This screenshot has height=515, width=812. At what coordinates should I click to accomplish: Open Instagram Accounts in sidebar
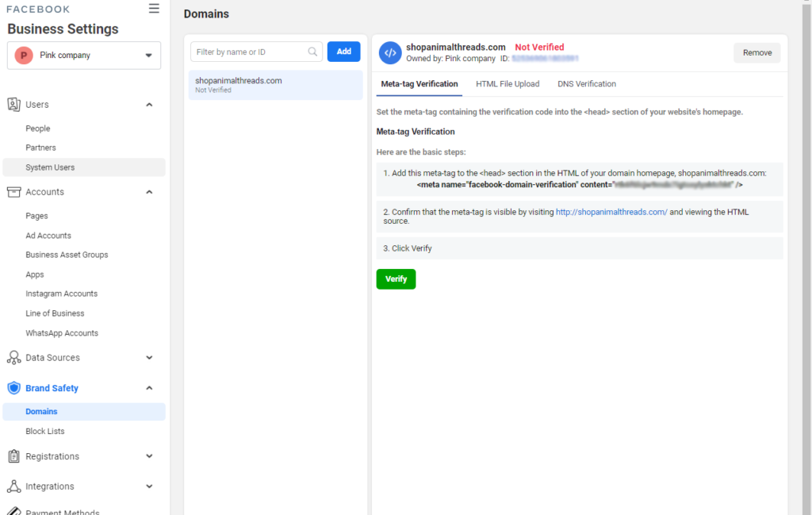(62, 294)
